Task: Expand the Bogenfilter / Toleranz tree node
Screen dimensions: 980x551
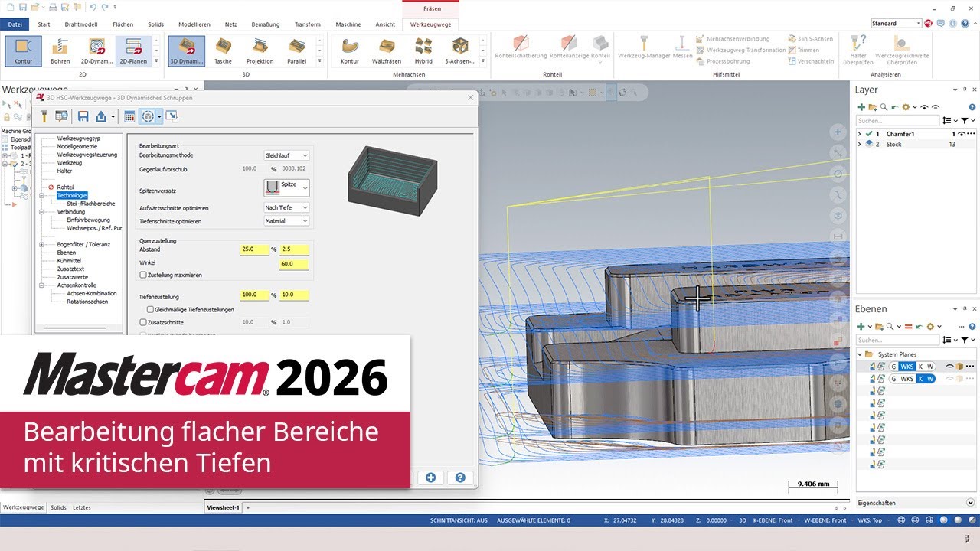Action: pyautogui.click(x=41, y=244)
